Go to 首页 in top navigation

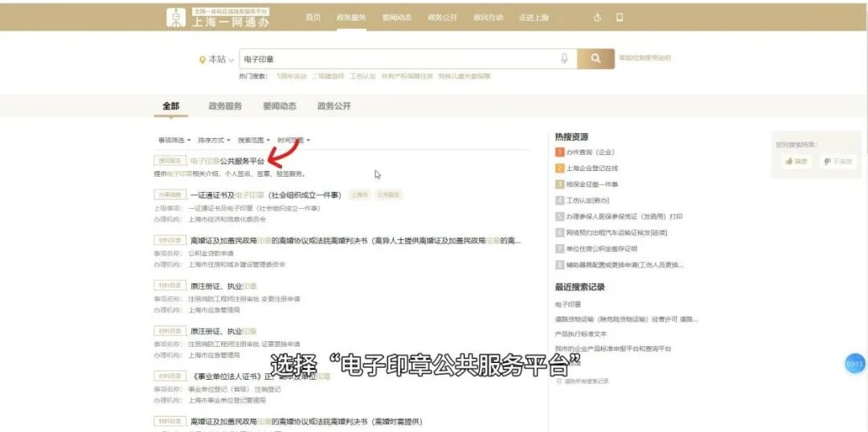tap(313, 18)
